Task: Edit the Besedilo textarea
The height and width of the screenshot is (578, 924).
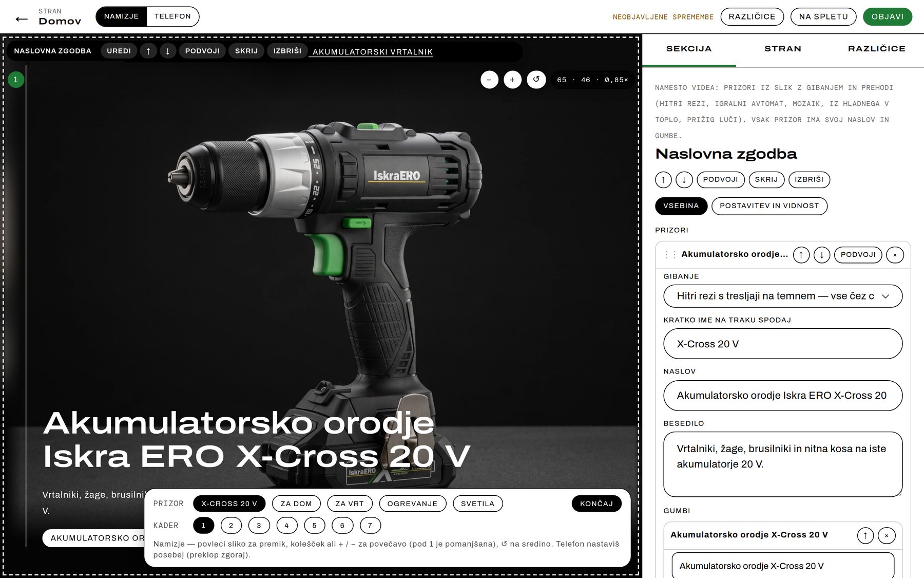Action: coord(783,464)
